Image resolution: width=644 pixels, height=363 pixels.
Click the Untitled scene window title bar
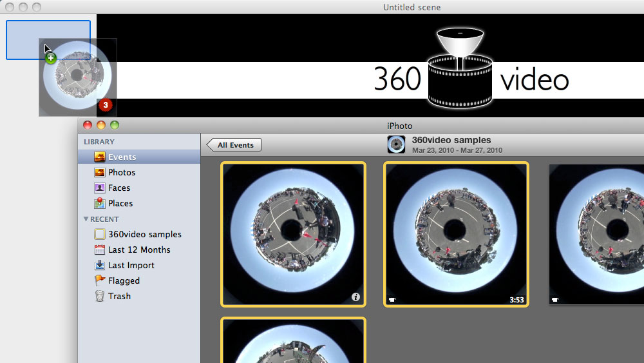[x=322, y=7]
